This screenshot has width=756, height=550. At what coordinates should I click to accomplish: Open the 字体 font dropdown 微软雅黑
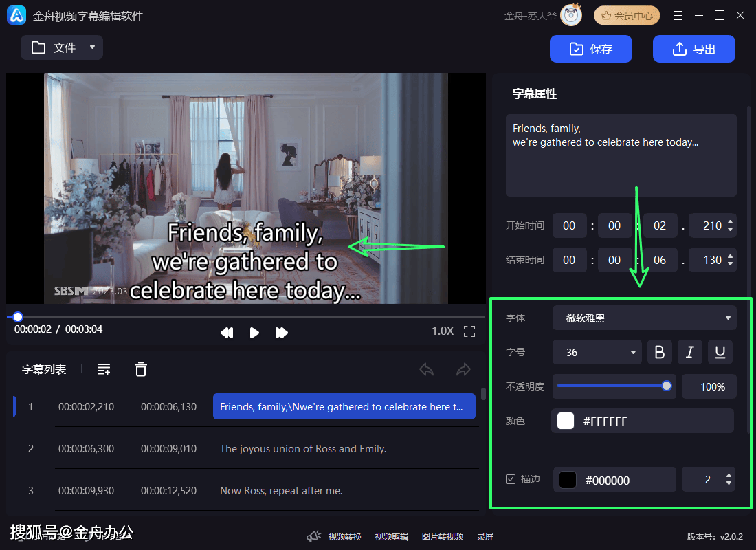coord(645,318)
